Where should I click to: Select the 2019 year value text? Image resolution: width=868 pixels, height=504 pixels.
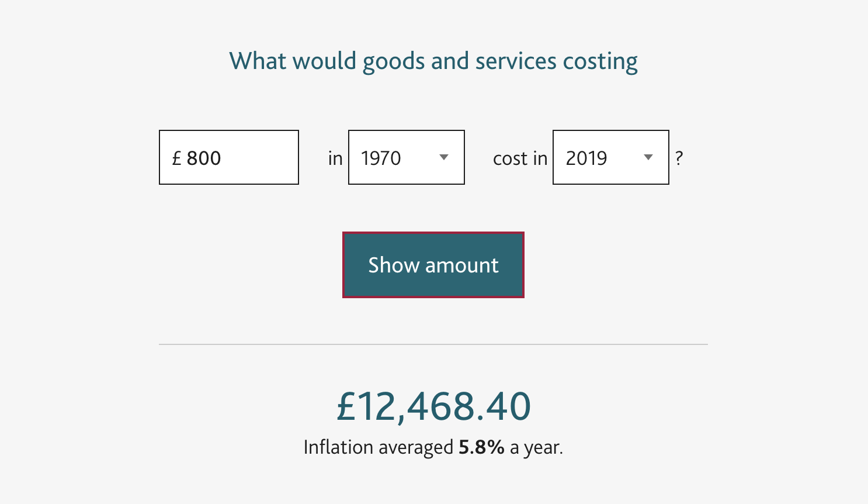pyautogui.click(x=586, y=158)
